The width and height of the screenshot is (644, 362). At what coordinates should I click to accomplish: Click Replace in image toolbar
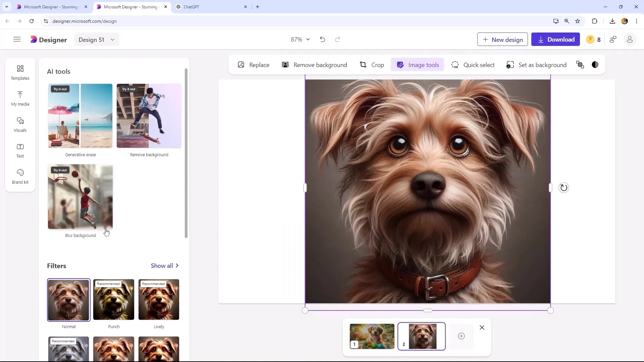point(254,65)
